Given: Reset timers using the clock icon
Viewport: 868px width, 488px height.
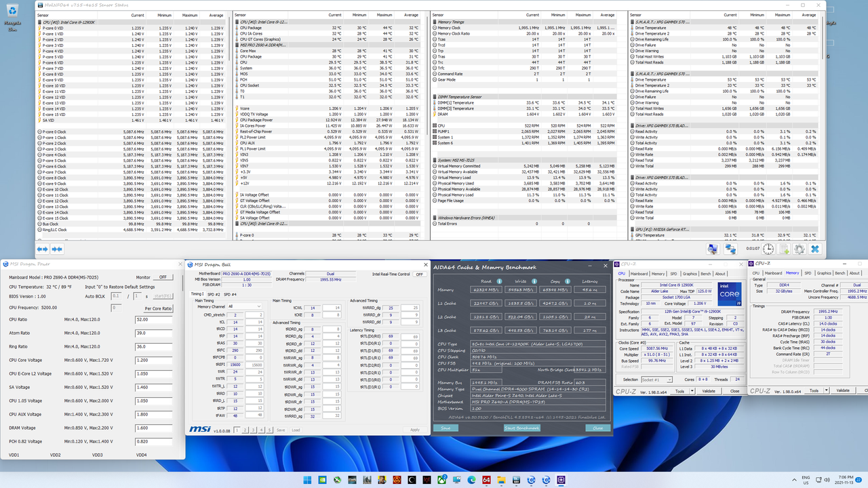Looking at the screenshot, I should pyautogui.click(x=768, y=249).
